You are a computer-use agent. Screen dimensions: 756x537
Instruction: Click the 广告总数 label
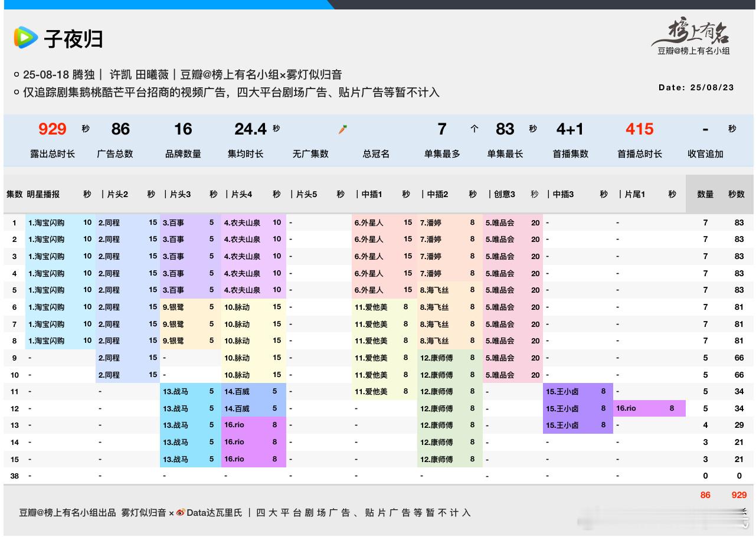point(115,154)
